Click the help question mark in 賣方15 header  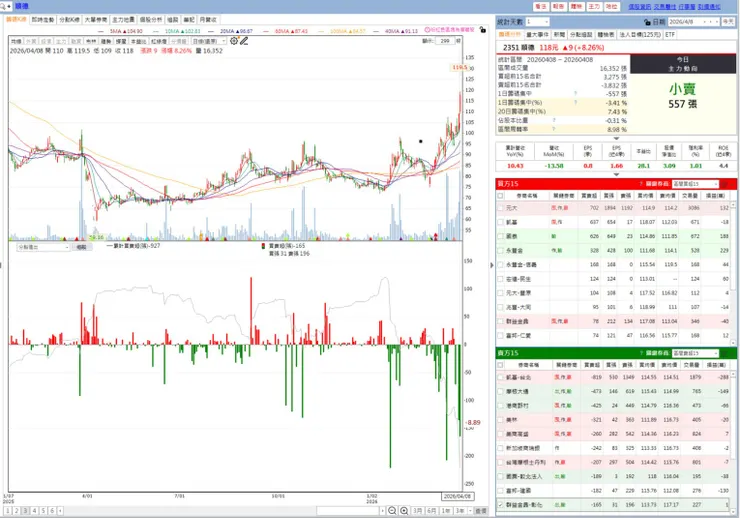pyautogui.click(x=641, y=353)
